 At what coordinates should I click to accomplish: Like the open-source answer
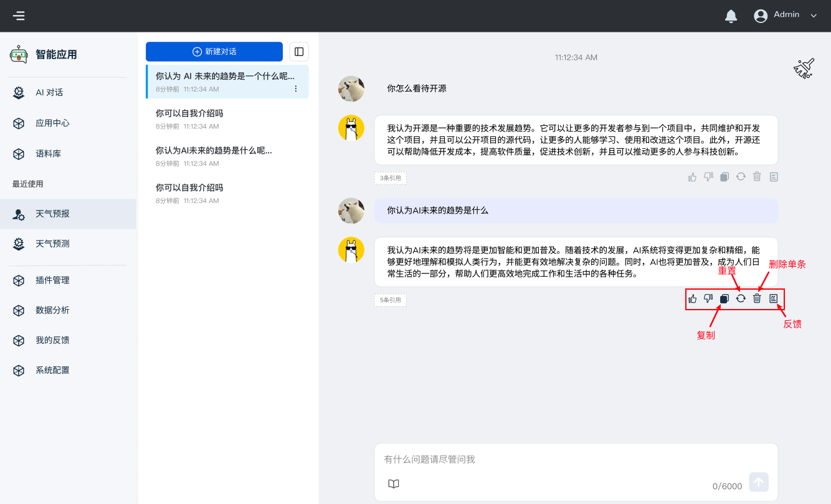coord(692,177)
